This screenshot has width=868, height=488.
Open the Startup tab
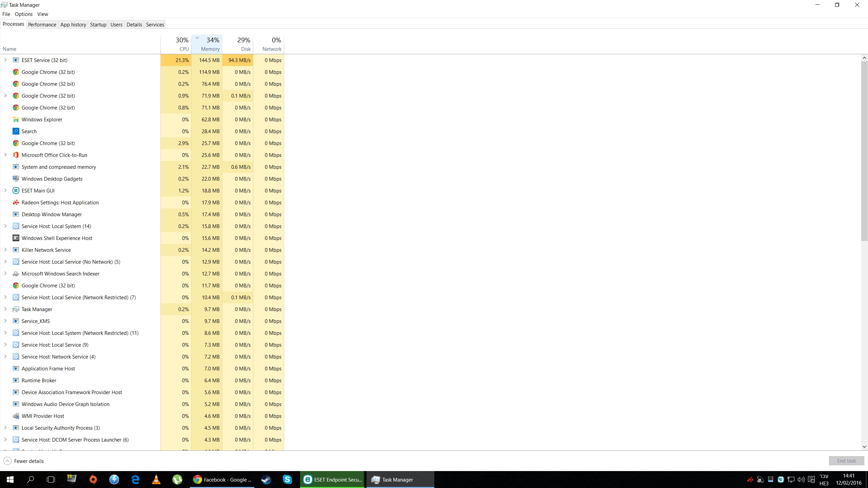[x=98, y=24]
